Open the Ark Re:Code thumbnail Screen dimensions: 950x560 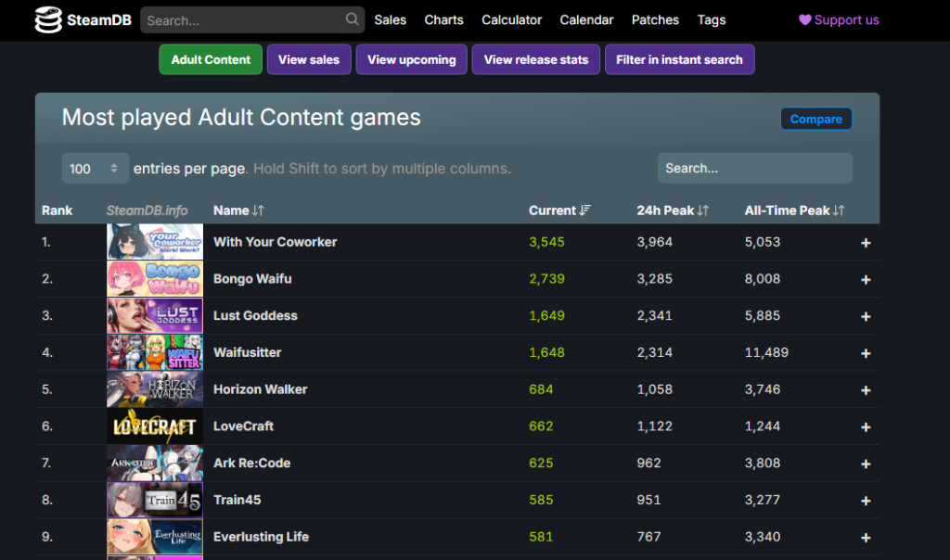pyautogui.click(x=155, y=464)
